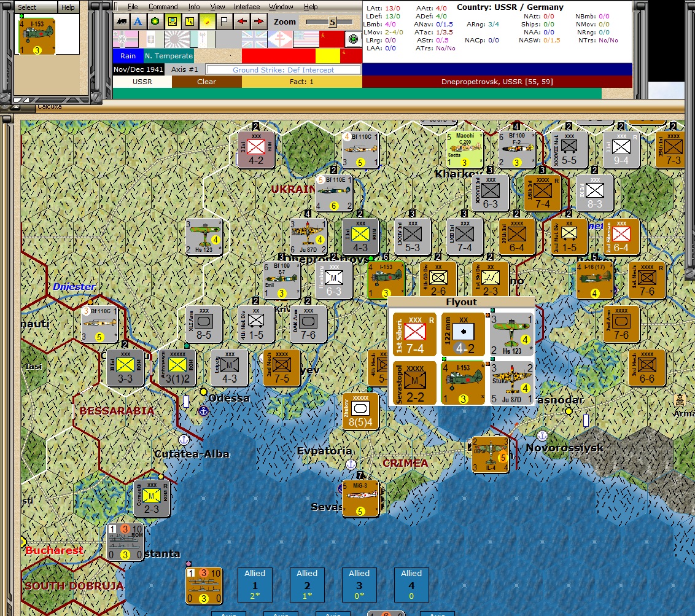Screen dimensions: 695x616
Task: Select the Romanian 2-3 militia counter near Constanta
Action: tap(152, 498)
